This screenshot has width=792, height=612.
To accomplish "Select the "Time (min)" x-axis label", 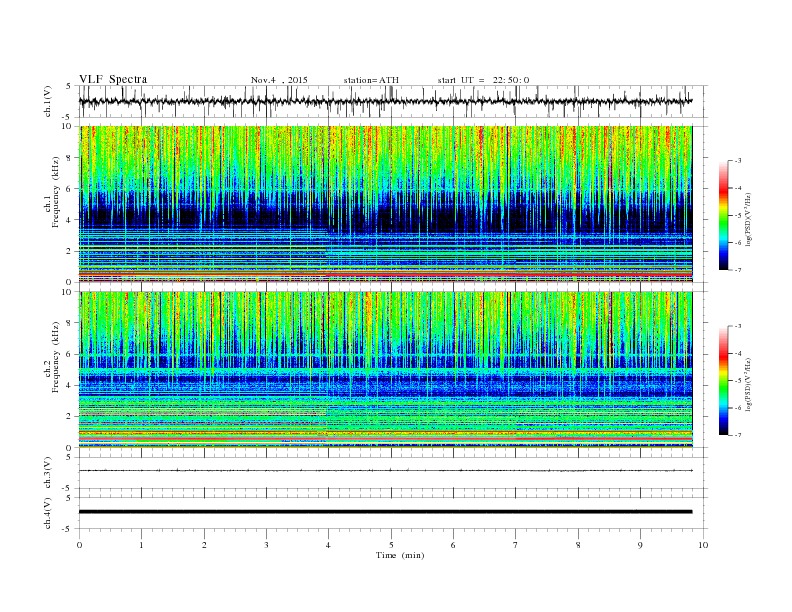I will tap(400, 555).
